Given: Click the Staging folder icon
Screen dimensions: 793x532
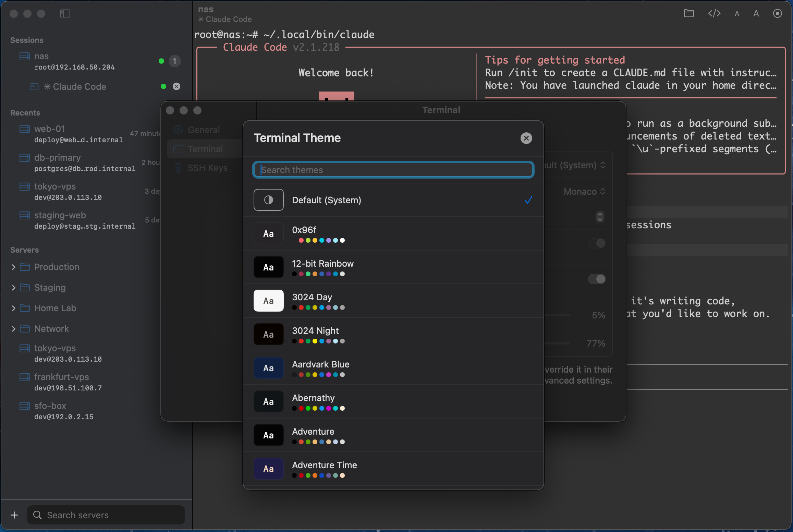Looking at the screenshot, I should (x=25, y=288).
